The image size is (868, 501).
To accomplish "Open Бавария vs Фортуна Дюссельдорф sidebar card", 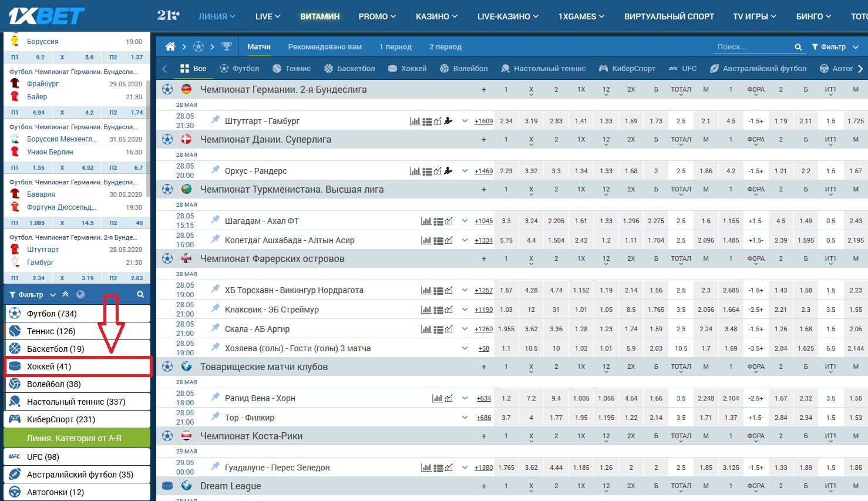I will (x=76, y=201).
